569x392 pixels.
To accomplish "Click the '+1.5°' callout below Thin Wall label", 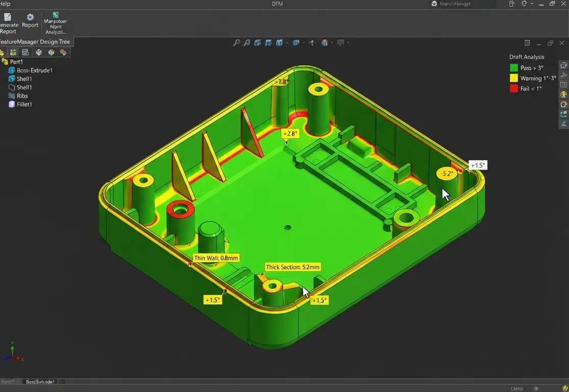I will [x=213, y=300].
